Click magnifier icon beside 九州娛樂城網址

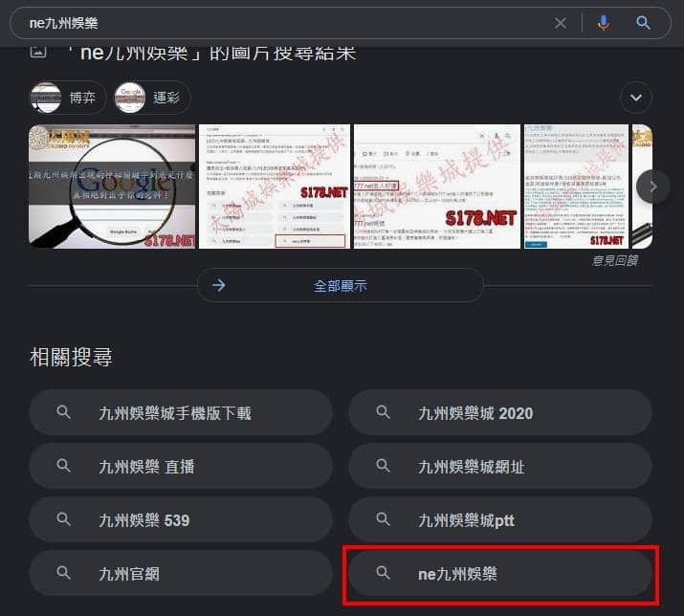pos(383,466)
